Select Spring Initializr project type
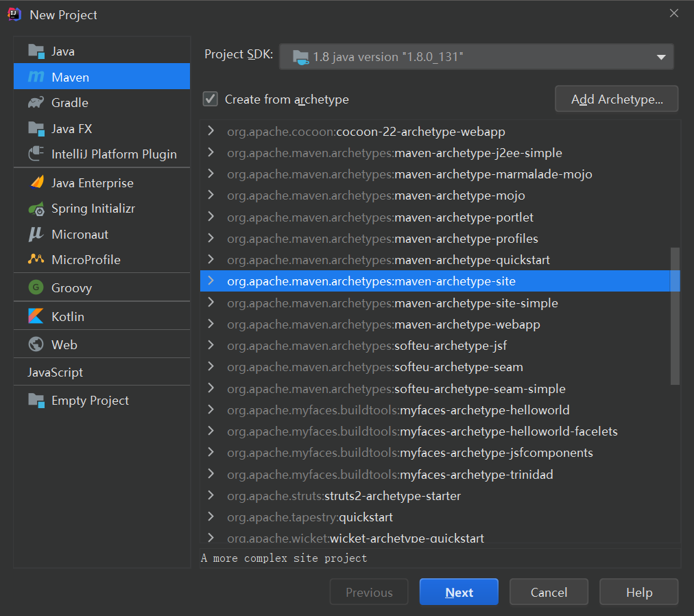694x616 pixels. pyautogui.click(x=101, y=208)
